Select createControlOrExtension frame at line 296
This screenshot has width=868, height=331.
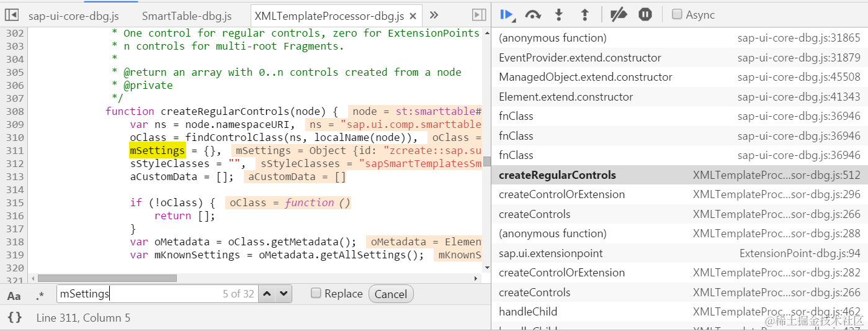pos(679,194)
